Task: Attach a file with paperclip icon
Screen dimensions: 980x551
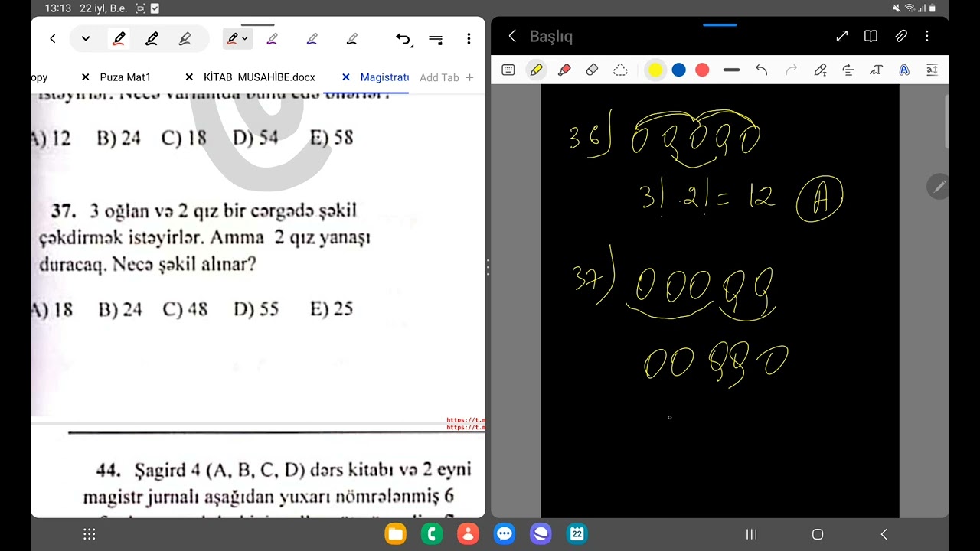Action: (x=901, y=36)
